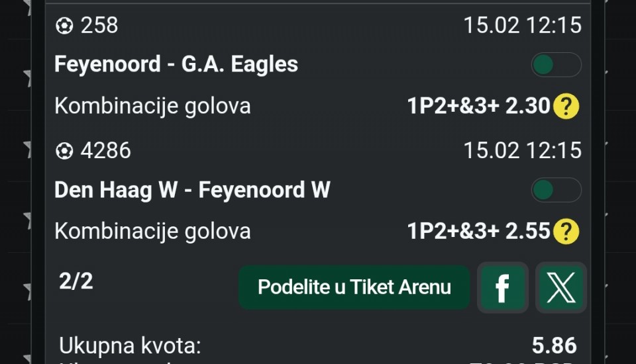Click Kombinacije golova under Feyenoord - G.A. Eagles

point(152,106)
